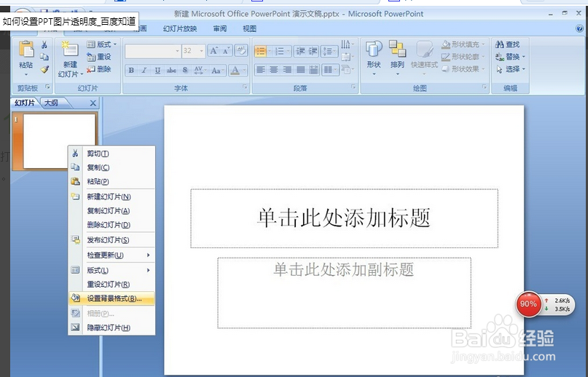Choose Hide Slide (隐藏幻灯片) in context menu
The height and width of the screenshot is (377, 588).
click(111, 328)
